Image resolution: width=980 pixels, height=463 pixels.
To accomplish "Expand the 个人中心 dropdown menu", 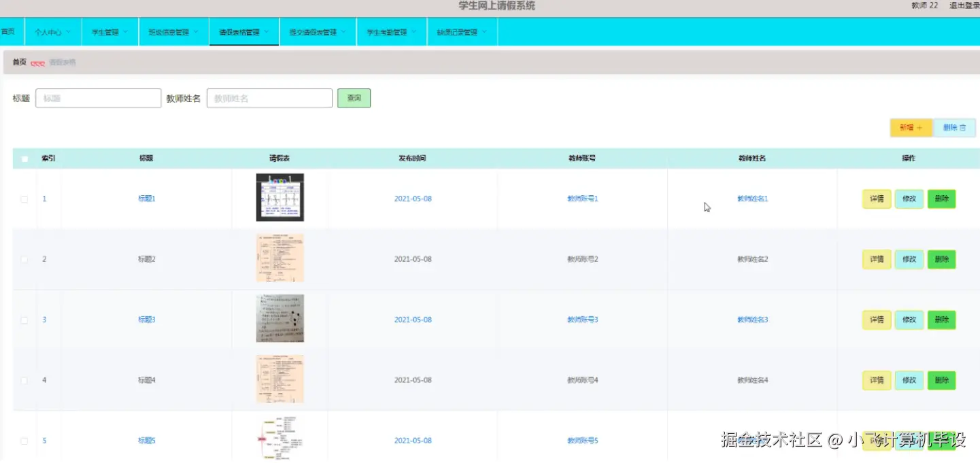I will (53, 32).
